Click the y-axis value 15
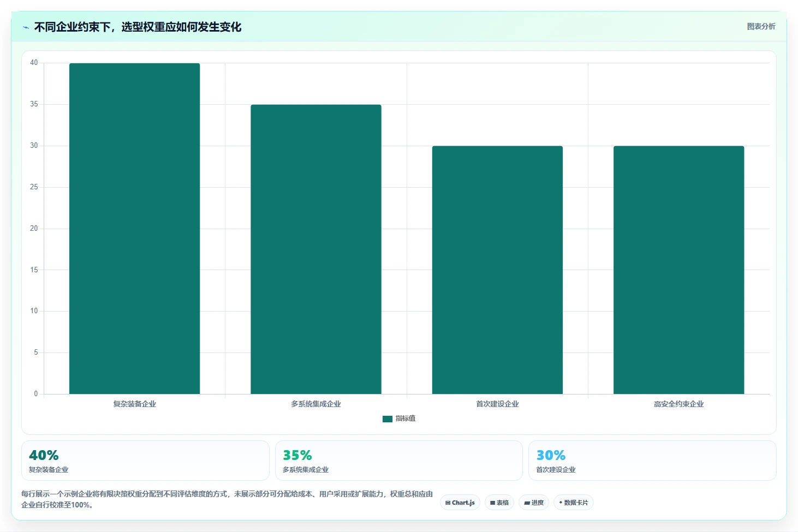 [x=34, y=270]
